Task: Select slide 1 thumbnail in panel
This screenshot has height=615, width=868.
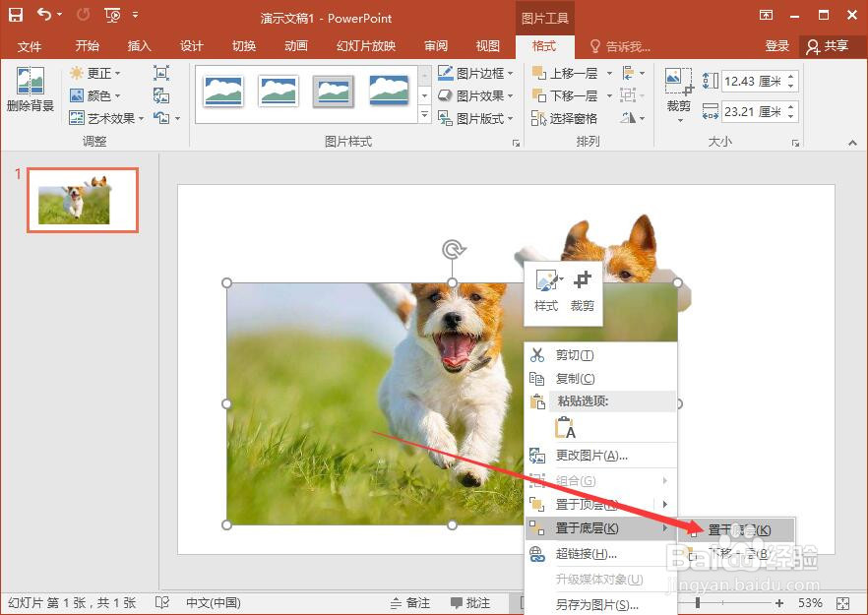Action: (x=83, y=200)
